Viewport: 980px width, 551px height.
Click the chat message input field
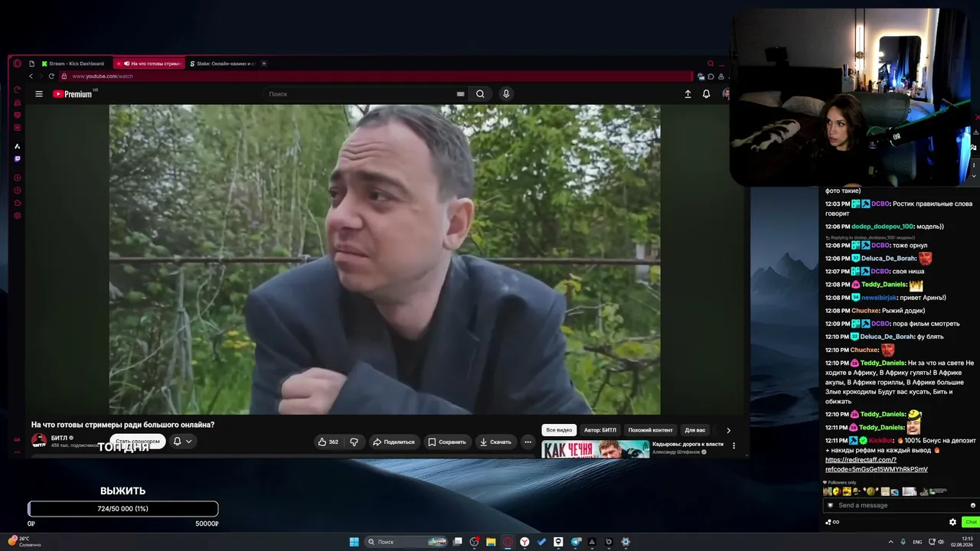pos(900,505)
